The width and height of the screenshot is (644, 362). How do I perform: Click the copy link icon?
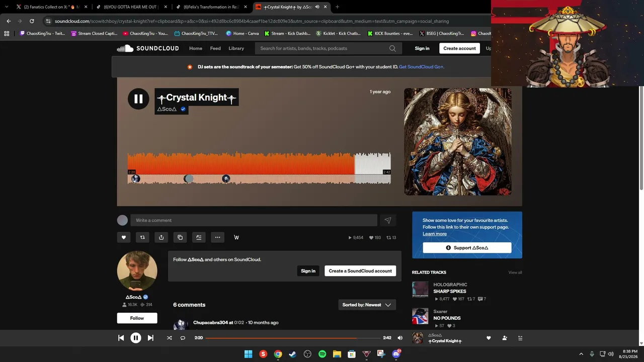click(180, 237)
